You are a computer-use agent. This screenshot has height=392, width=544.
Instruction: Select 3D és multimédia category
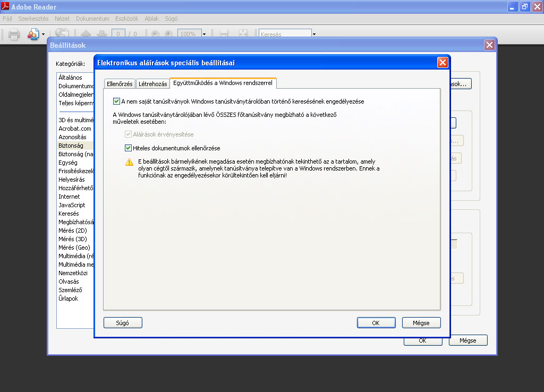(x=76, y=120)
